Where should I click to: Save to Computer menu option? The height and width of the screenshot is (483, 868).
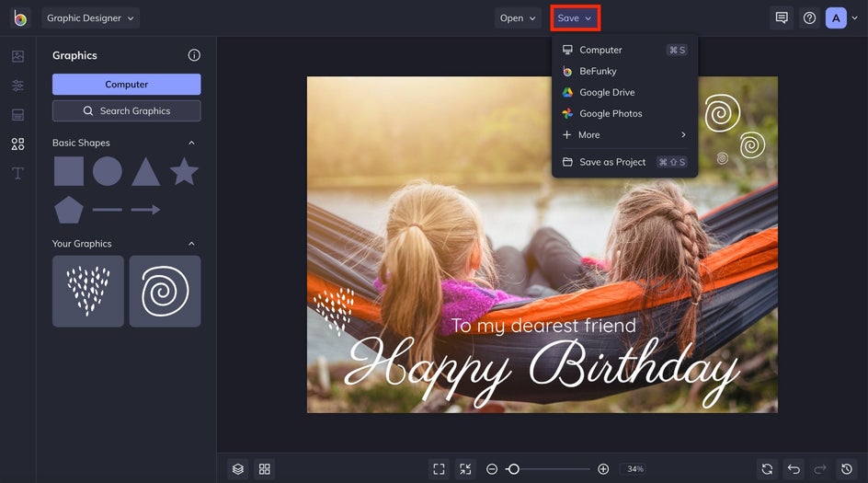click(624, 50)
